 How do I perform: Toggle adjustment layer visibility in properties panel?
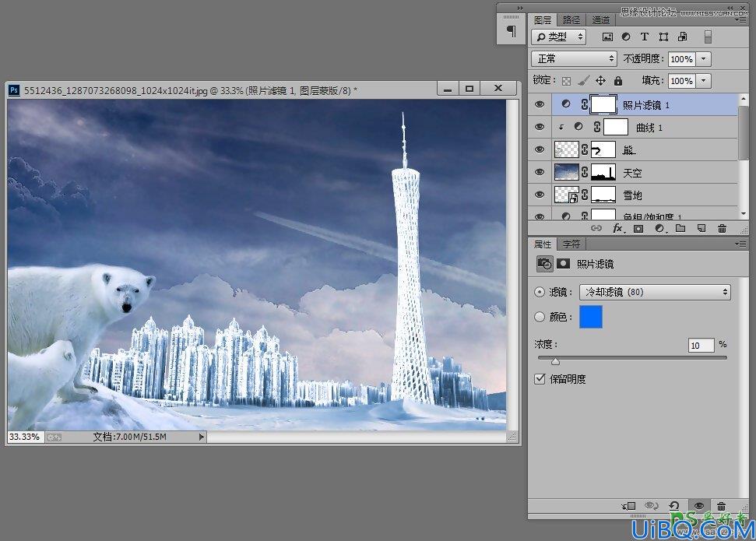point(698,505)
